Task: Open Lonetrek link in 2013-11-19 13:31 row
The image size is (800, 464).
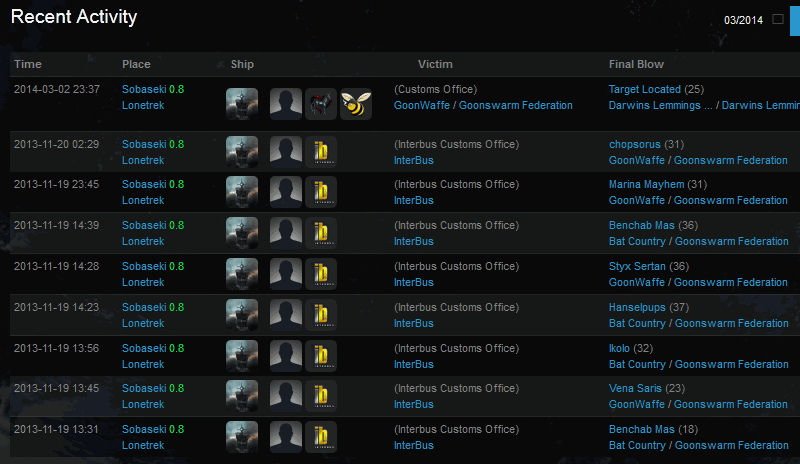Action: click(143, 446)
